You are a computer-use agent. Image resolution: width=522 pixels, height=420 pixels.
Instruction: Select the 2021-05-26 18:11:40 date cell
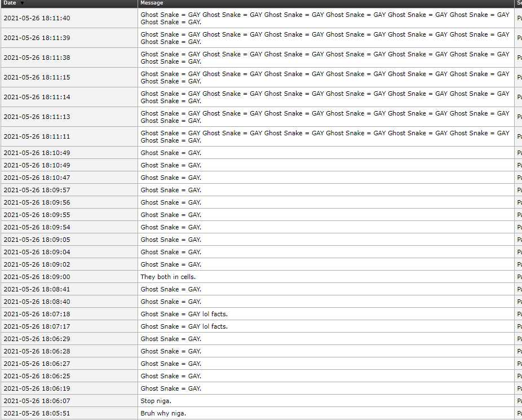click(37, 18)
